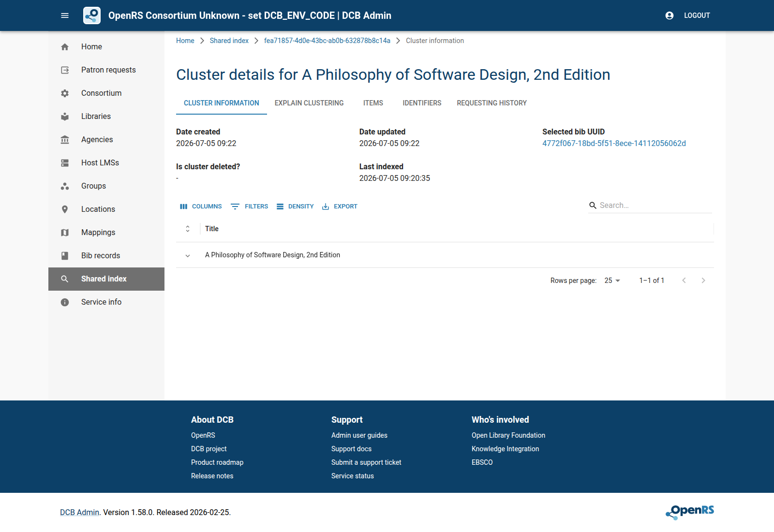This screenshot has width=774, height=532.
Task: Click the Locations pin icon
Action: pyautogui.click(x=65, y=209)
